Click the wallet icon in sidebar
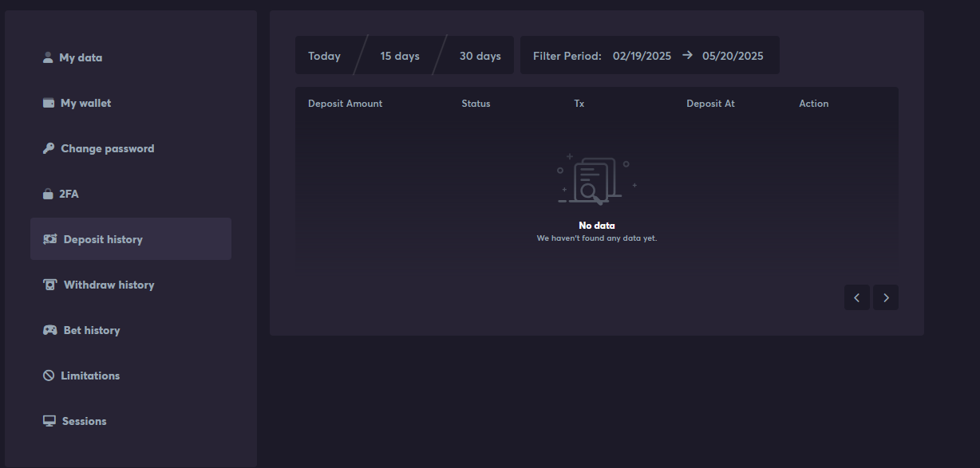Screen dimensions: 980x468 click(x=49, y=103)
